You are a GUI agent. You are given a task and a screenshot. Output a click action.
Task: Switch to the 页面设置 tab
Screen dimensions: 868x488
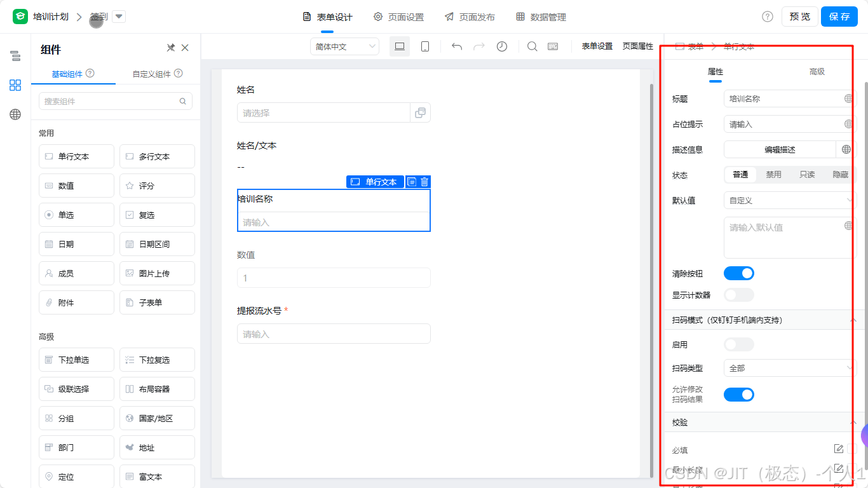tap(398, 17)
